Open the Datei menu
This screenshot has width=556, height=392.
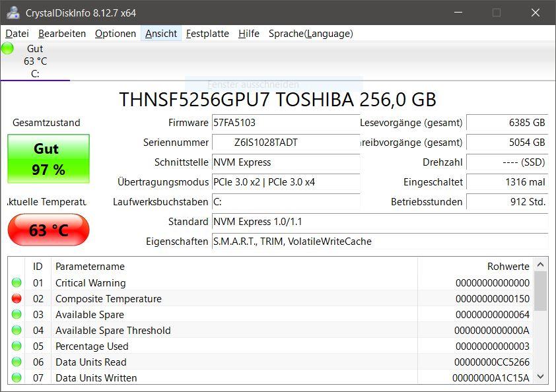[x=17, y=34]
